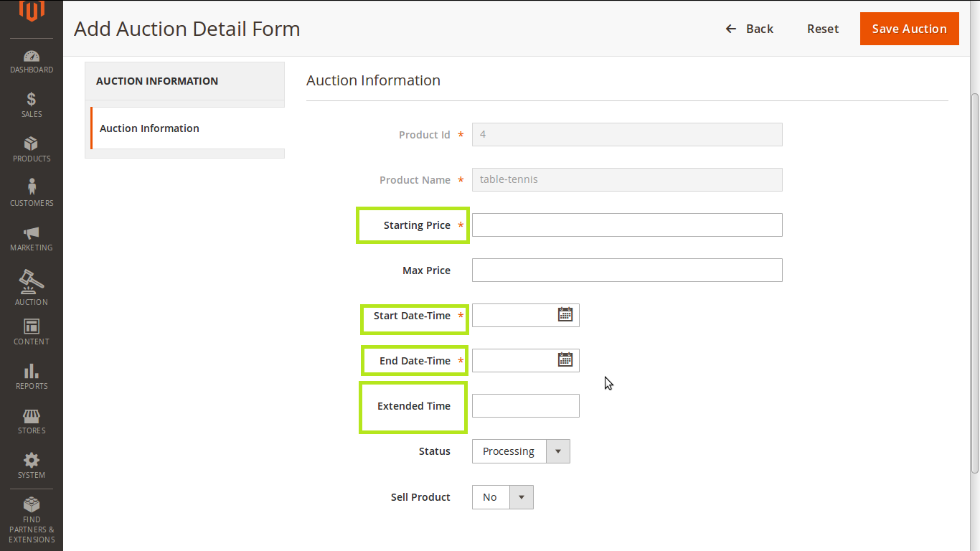The image size is (980, 551).
Task: Click the Extended Time label
Action: pyautogui.click(x=414, y=406)
